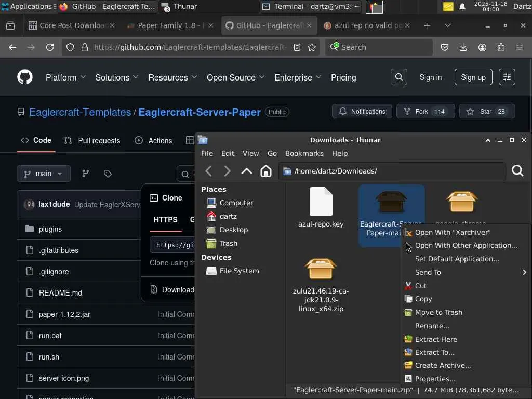Open Terminal window in taskbar
The width and height of the screenshot is (532, 399).
pyautogui.click(x=311, y=6)
